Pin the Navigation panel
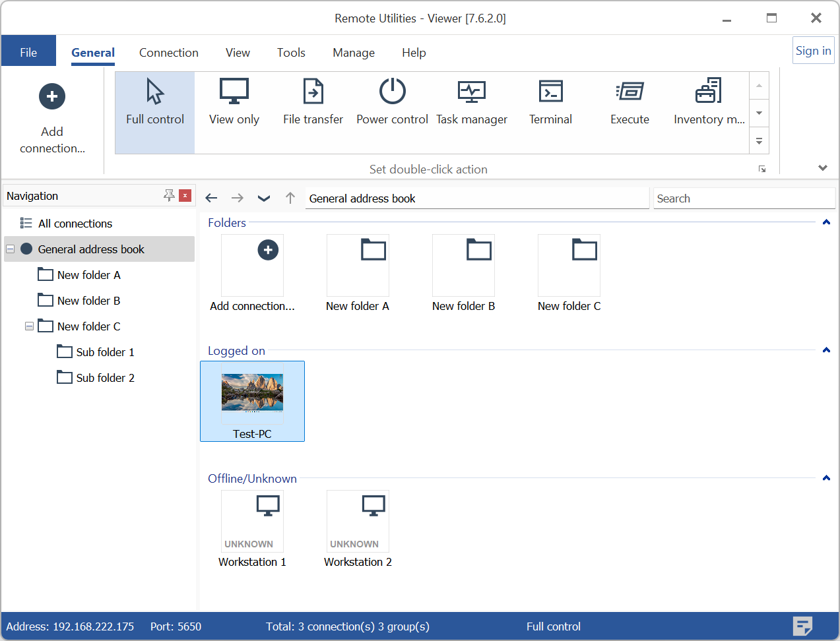Screen dimensions: 840x641 pyautogui.click(x=169, y=196)
